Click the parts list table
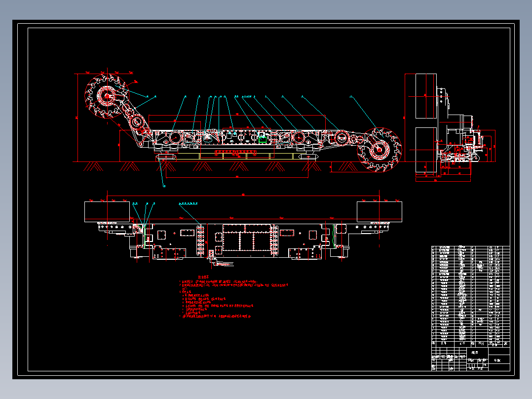The image size is (532, 399). point(471,296)
